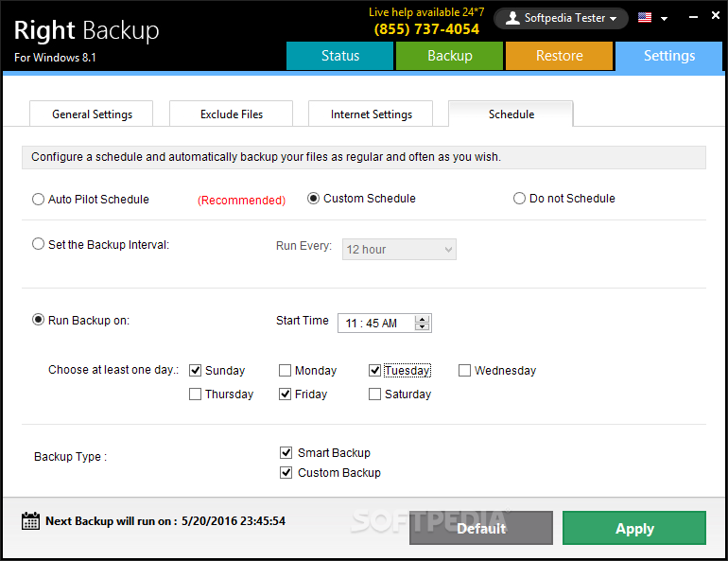Switch to the Restore tab
728x561 pixels.
point(559,56)
